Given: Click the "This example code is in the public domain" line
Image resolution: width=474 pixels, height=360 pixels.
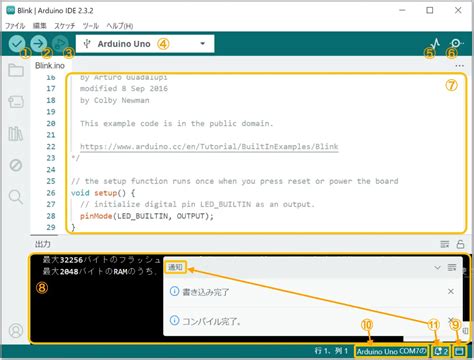Looking at the screenshot, I should pyautogui.click(x=176, y=123).
